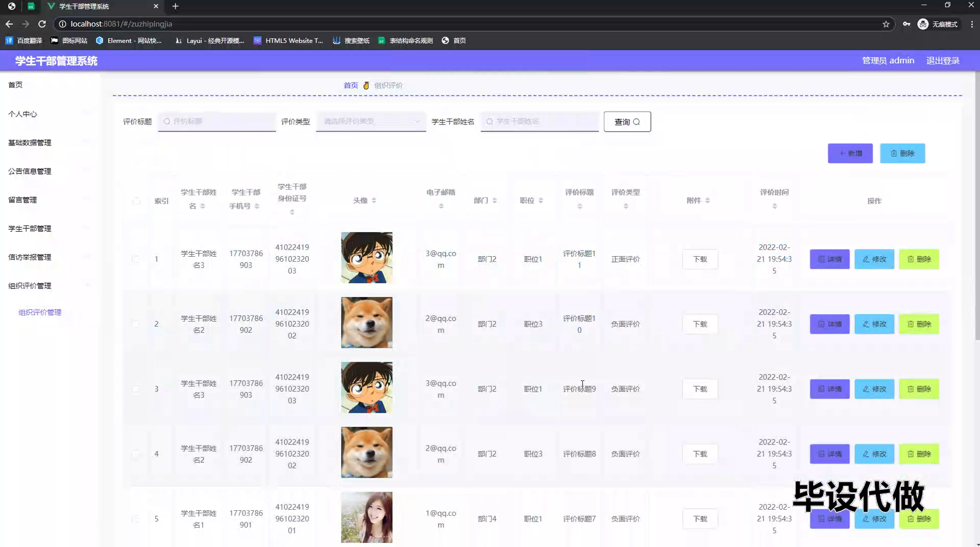Sort by 职位 column arrows
Viewport: 980px width, 547px height.
coord(541,201)
